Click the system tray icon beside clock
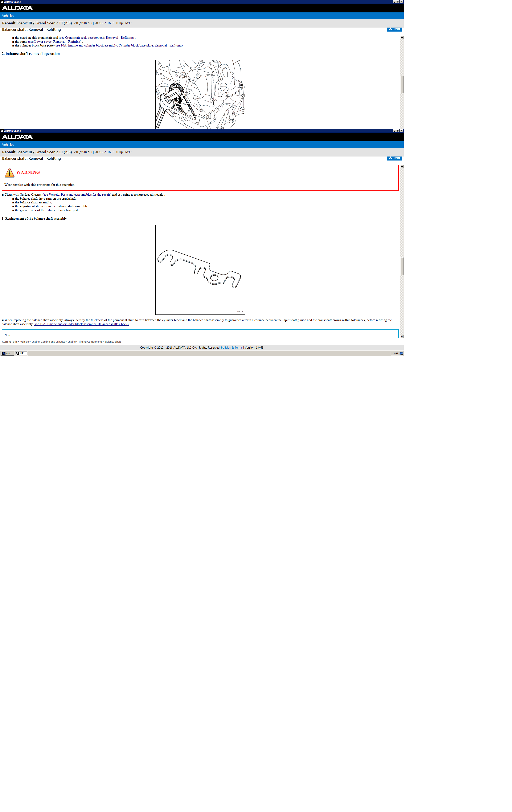Image resolution: width=512 pixels, height=812 pixels. click(x=401, y=353)
